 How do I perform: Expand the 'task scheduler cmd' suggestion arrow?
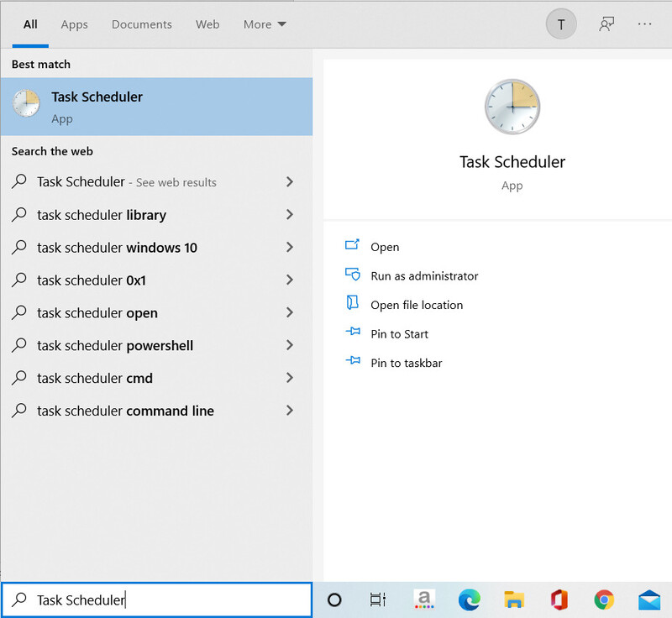pyautogui.click(x=290, y=378)
